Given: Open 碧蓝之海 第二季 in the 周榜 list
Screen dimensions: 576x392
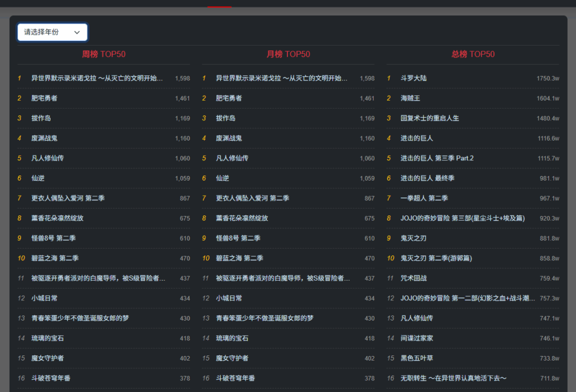Looking at the screenshot, I should 55,258.
